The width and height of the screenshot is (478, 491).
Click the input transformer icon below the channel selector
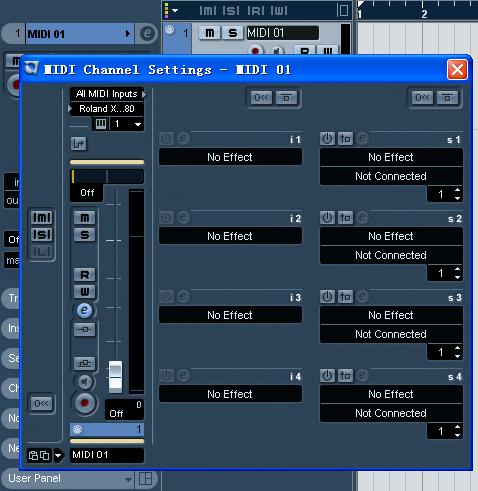(79, 144)
